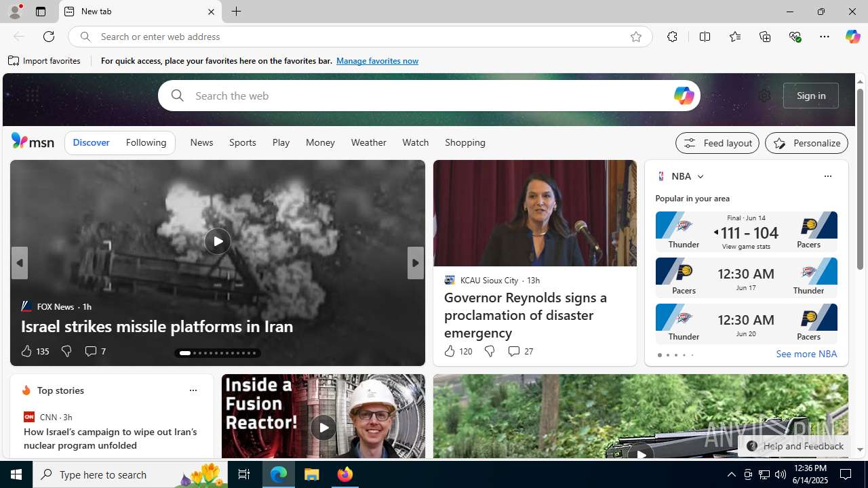The height and width of the screenshot is (488, 868).
Task: Click in the browser address bar
Action: pyautogui.click(x=359, y=37)
